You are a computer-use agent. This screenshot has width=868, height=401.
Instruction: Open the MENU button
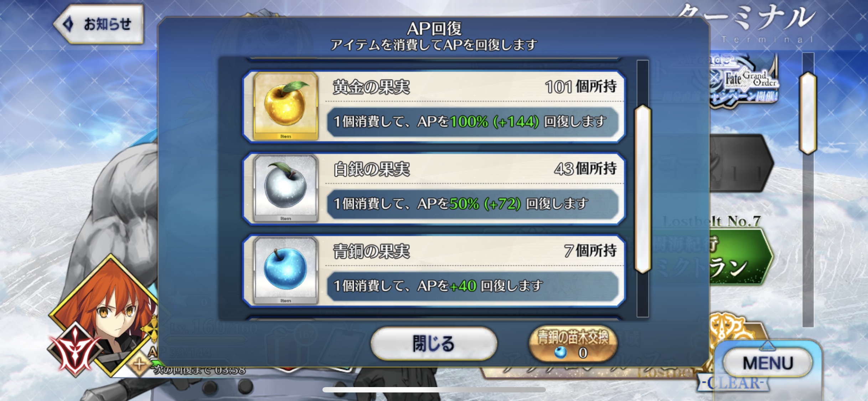click(768, 363)
